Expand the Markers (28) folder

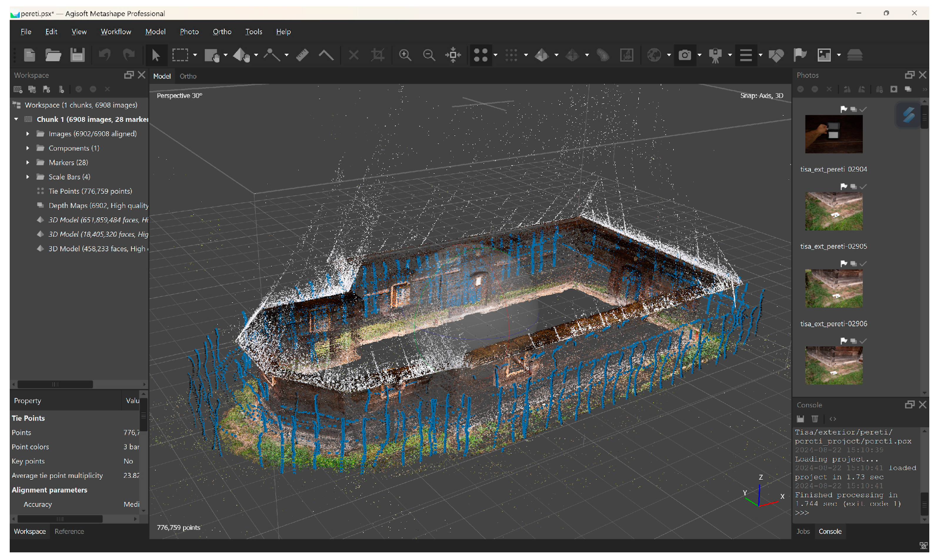[28, 163]
